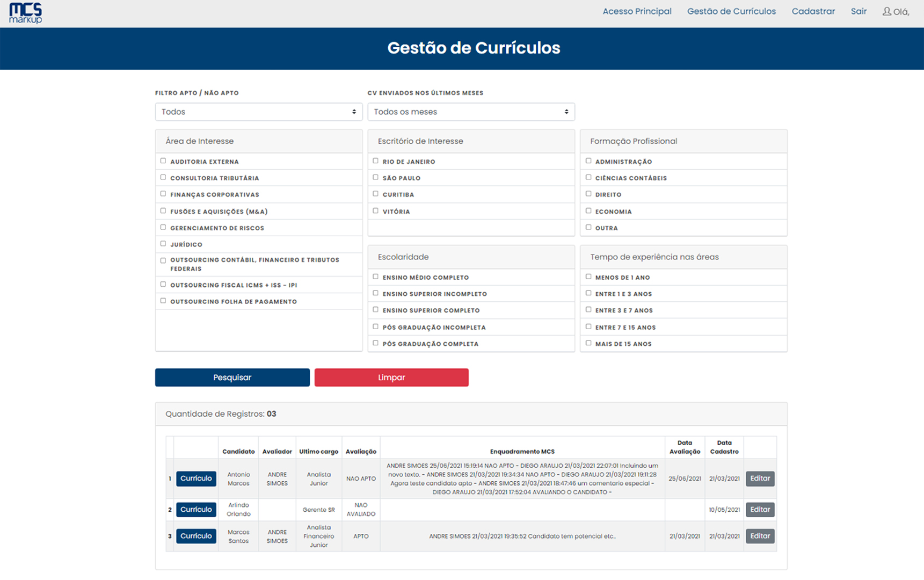
Task: Check the Auditoria Externa checkbox
Action: tap(163, 161)
